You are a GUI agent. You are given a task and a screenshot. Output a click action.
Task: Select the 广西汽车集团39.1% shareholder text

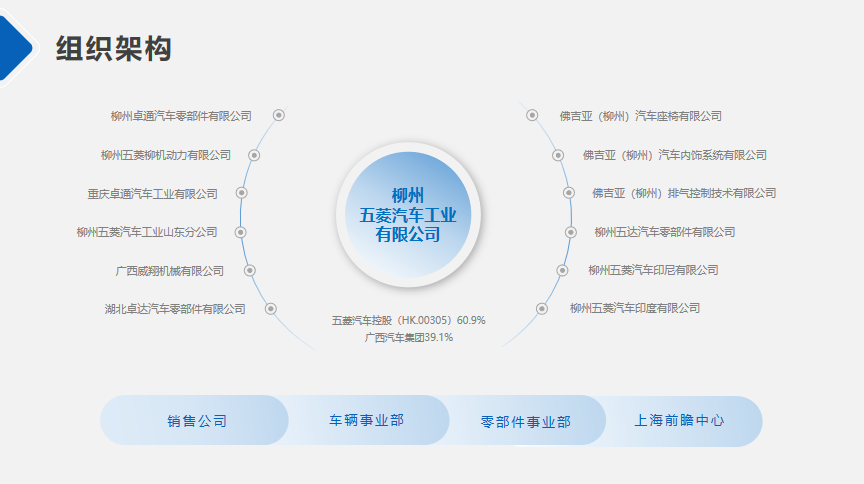[408, 338]
